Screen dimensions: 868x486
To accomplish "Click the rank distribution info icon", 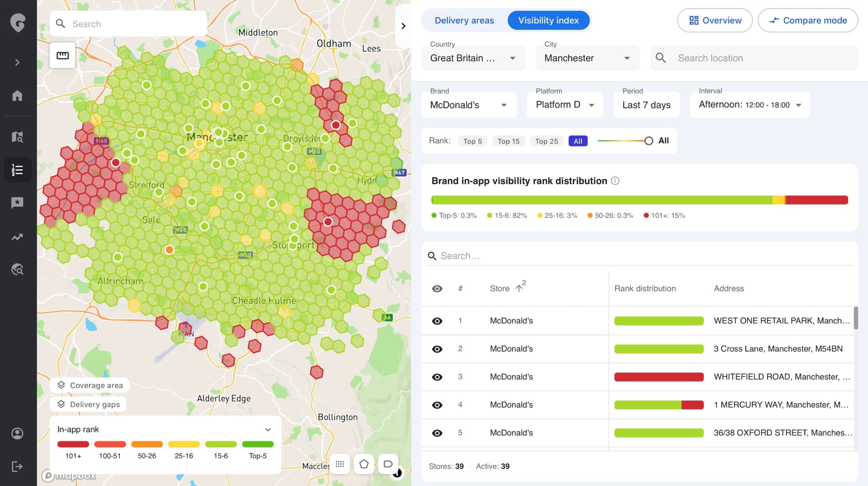I will (615, 181).
